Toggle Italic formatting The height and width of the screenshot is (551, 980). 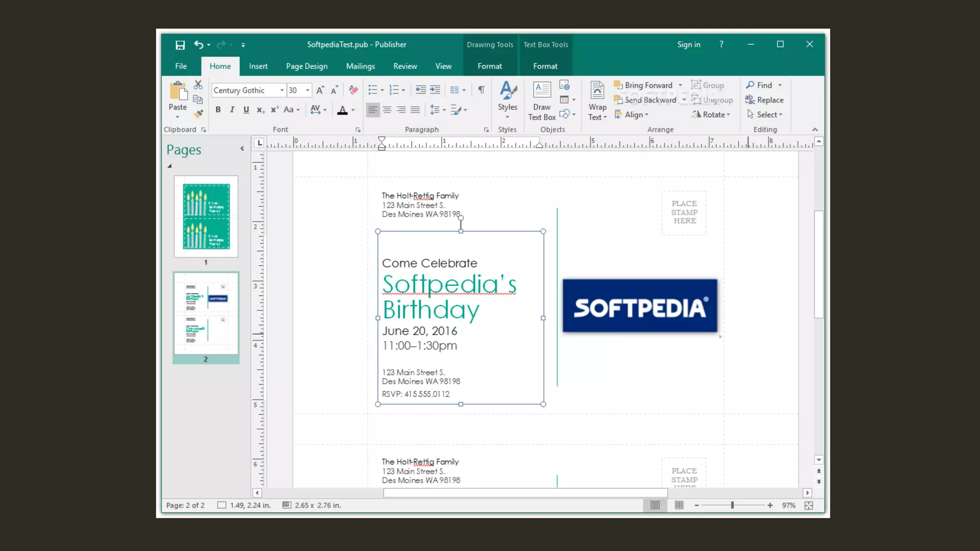tap(232, 110)
